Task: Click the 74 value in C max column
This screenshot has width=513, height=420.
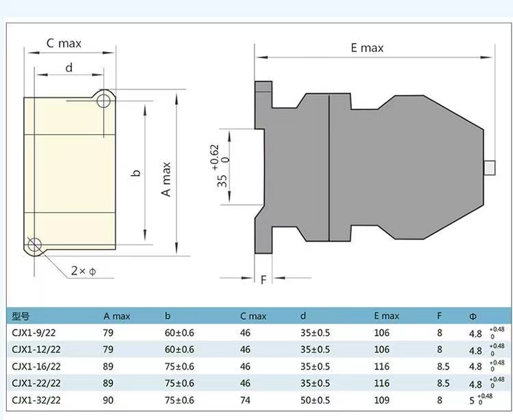Action: tap(246, 399)
